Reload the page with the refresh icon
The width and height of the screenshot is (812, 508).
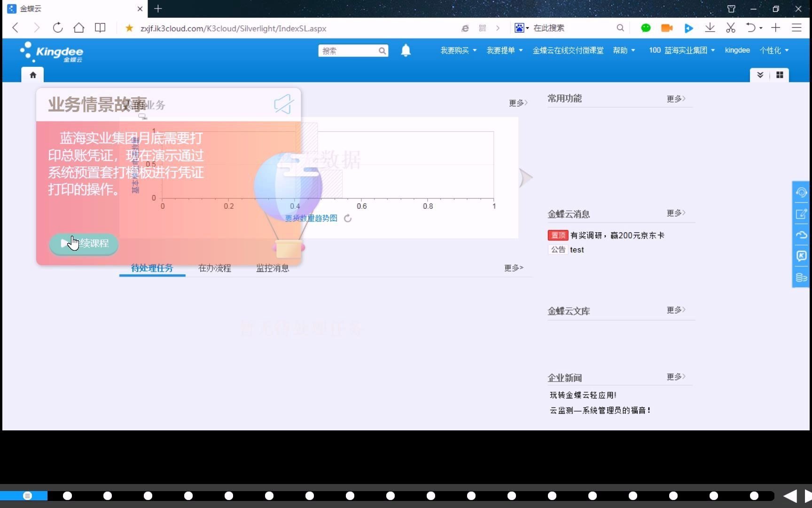(x=58, y=28)
